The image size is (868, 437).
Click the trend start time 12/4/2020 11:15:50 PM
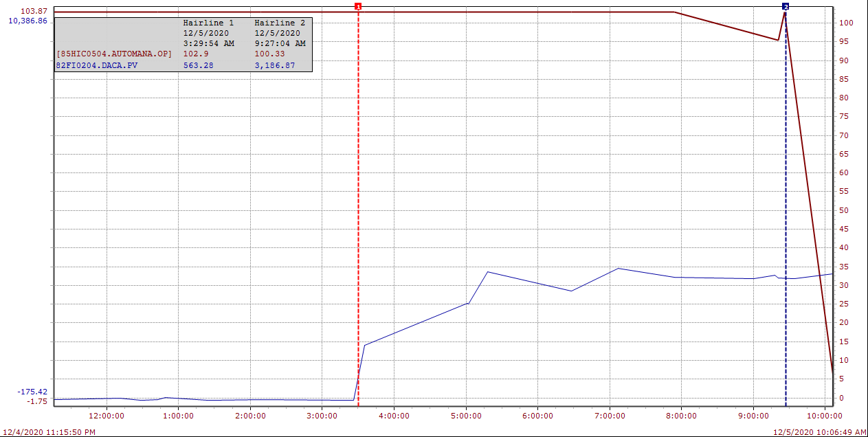point(48,432)
